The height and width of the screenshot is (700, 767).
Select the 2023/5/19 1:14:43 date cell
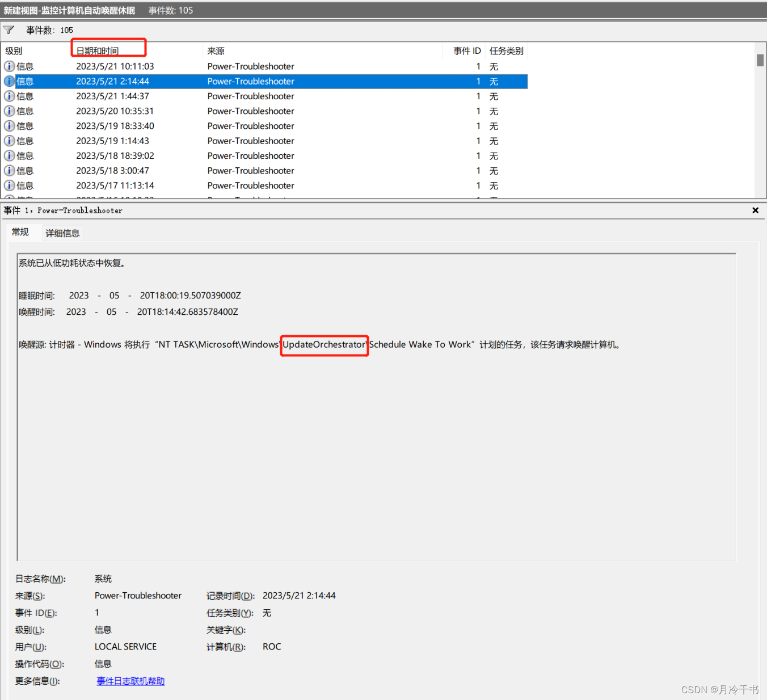click(113, 141)
